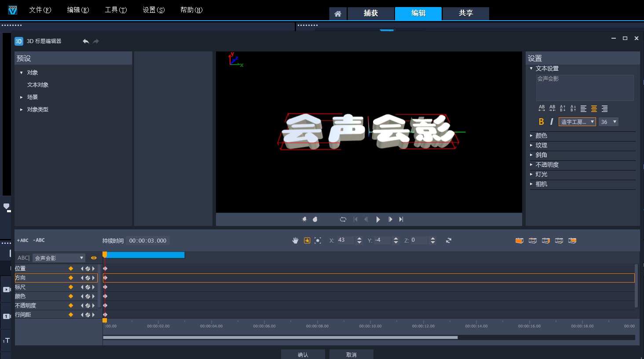Play the 3D title preview
The height and width of the screenshot is (359, 644).
point(378,219)
